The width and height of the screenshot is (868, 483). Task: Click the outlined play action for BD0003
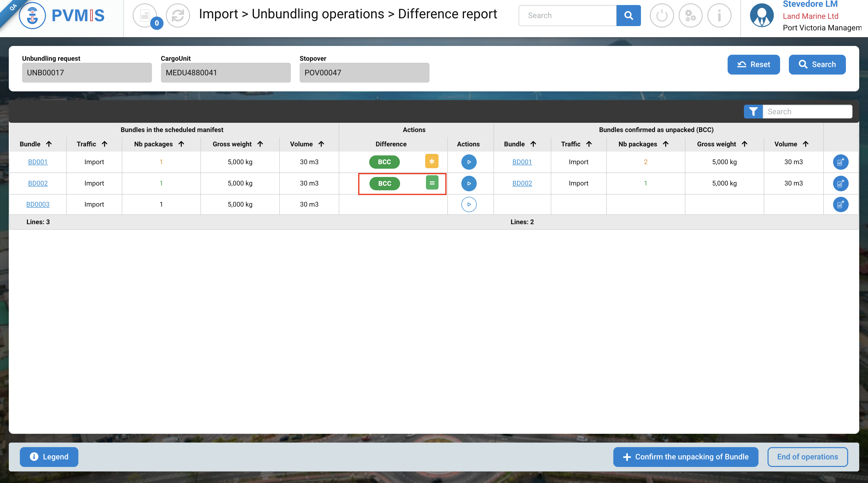pos(469,204)
